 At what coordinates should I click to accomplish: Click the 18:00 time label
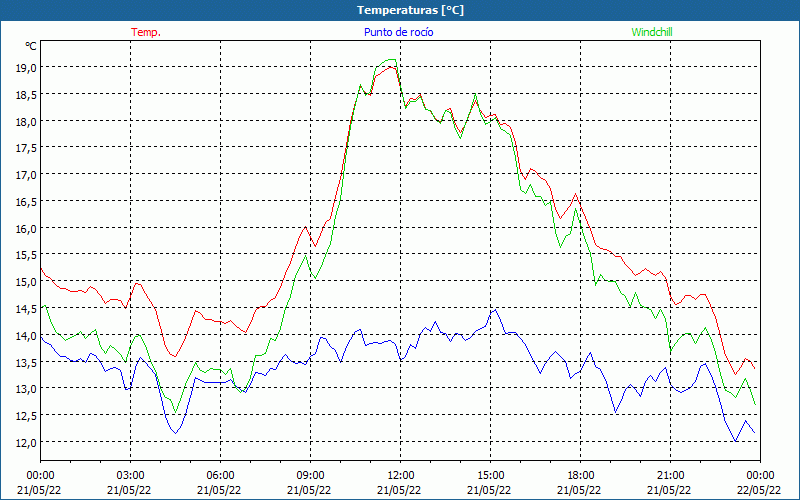tap(580, 476)
